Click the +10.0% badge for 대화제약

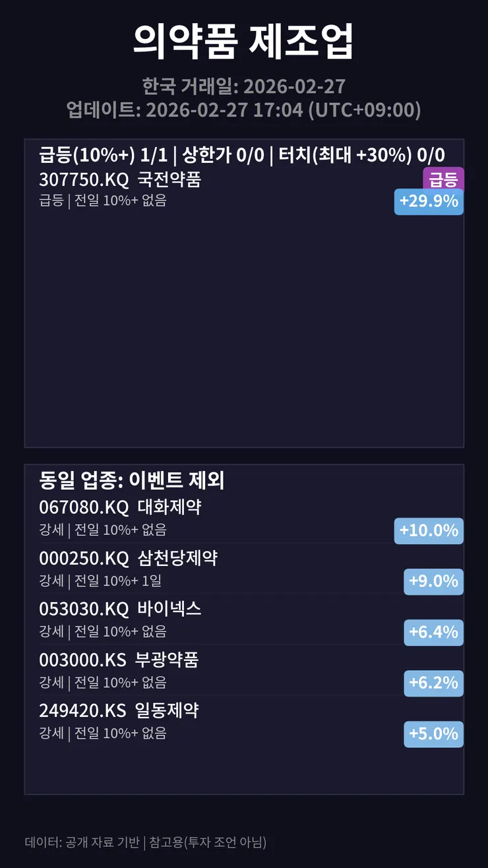pos(429,531)
